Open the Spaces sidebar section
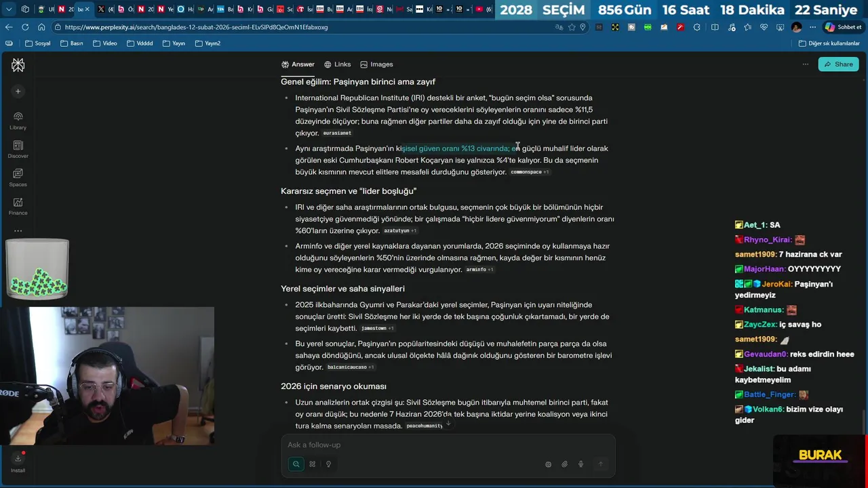This screenshot has width=868, height=488. [18, 178]
